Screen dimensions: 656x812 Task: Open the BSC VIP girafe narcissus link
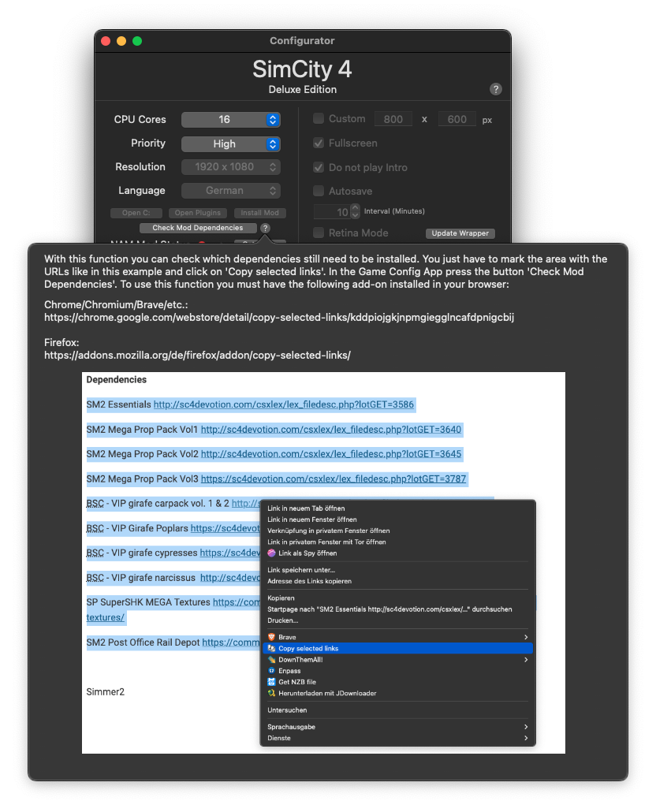tap(230, 578)
